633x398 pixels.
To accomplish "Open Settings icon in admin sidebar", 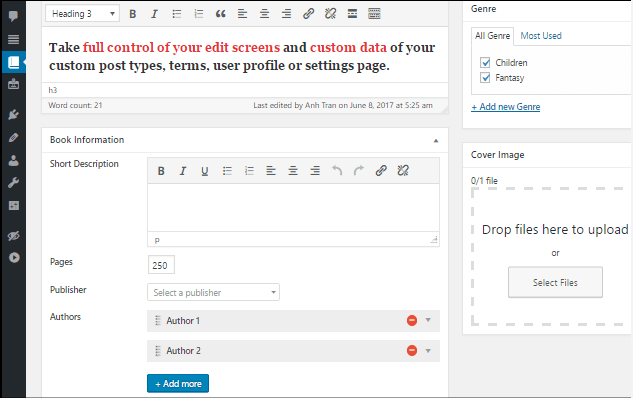I will click(x=13, y=205).
